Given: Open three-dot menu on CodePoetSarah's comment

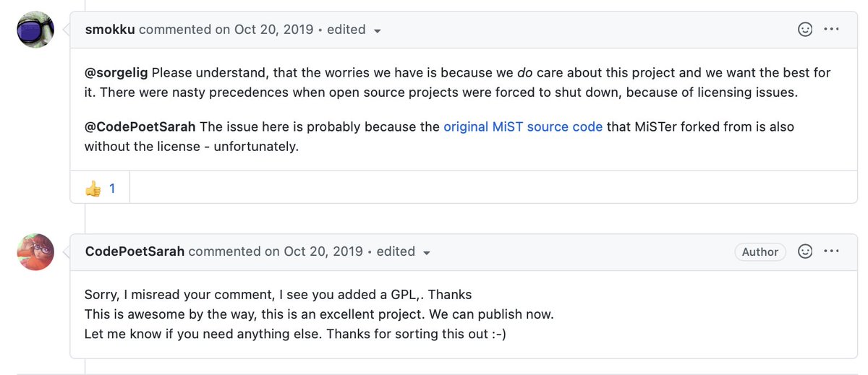Looking at the screenshot, I should [831, 251].
